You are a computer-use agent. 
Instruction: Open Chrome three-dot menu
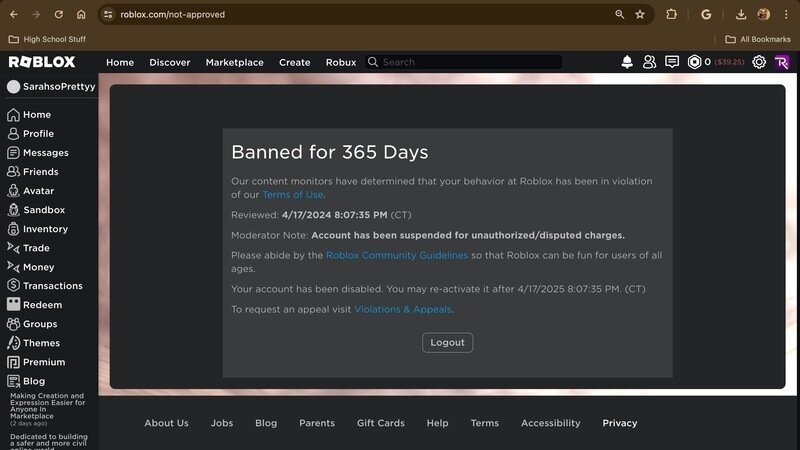[x=786, y=14]
